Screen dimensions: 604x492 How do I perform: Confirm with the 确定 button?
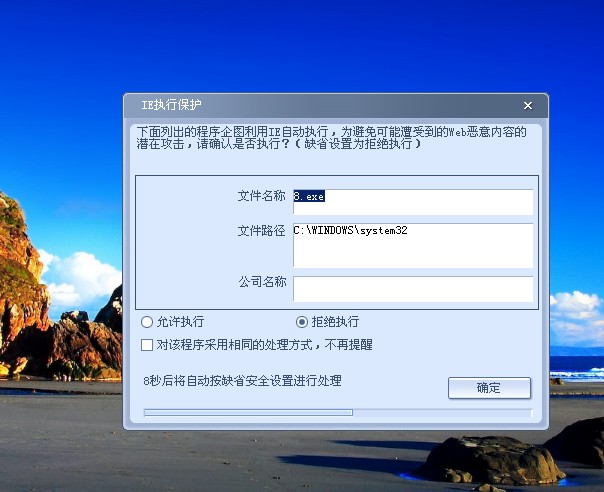click(489, 388)
